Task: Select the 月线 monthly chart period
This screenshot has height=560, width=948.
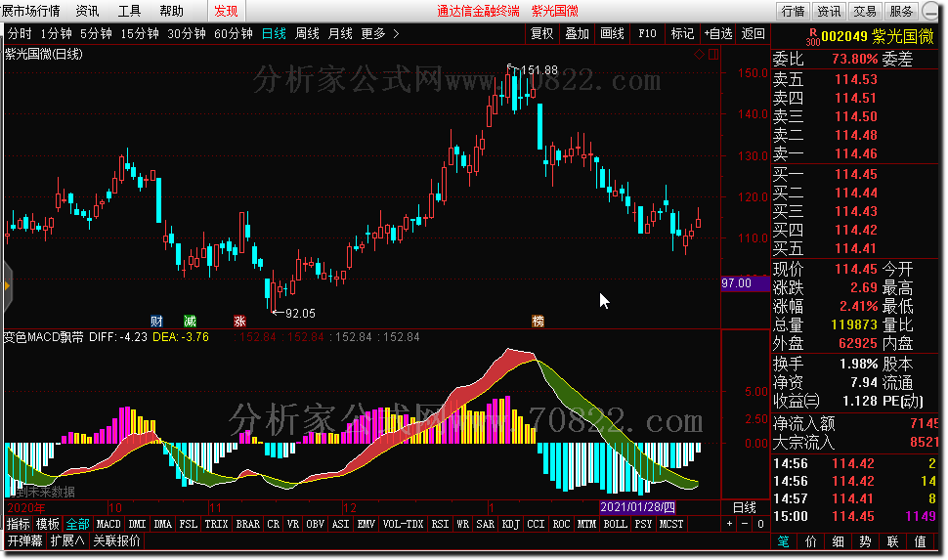Action: pyautogui.click(x=340, y=34)
